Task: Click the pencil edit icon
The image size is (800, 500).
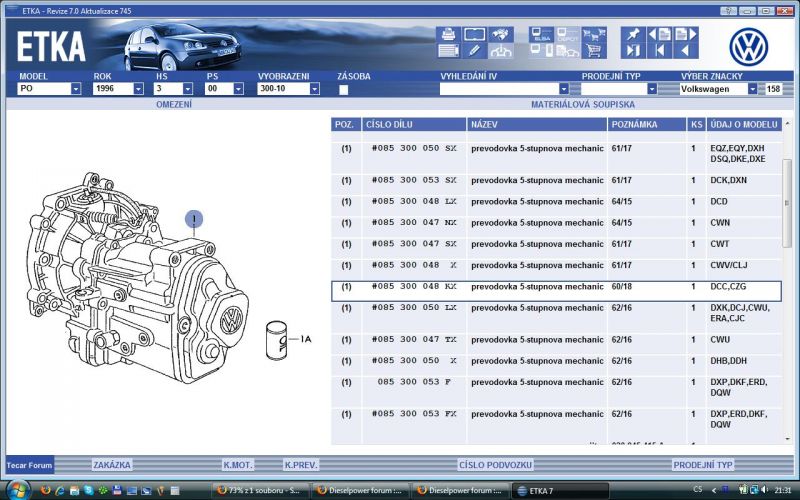Action: pos(474,50)
